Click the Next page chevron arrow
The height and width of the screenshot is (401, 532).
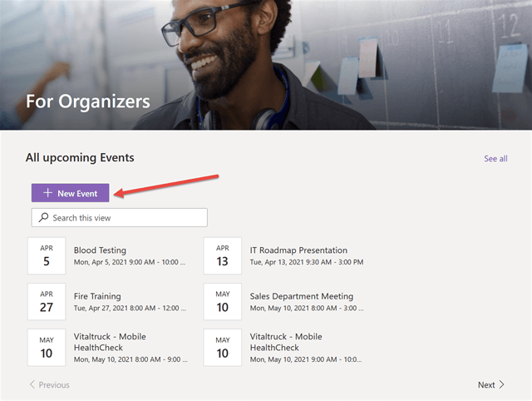tap(502, 385)
